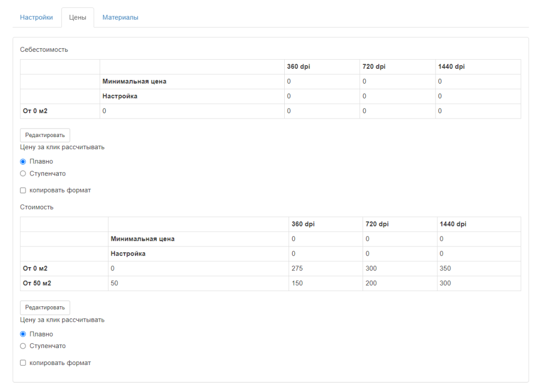The image size is (542, 392).
Task: Click Настройка row label in Себестоимость table
Action: (120, 96)
